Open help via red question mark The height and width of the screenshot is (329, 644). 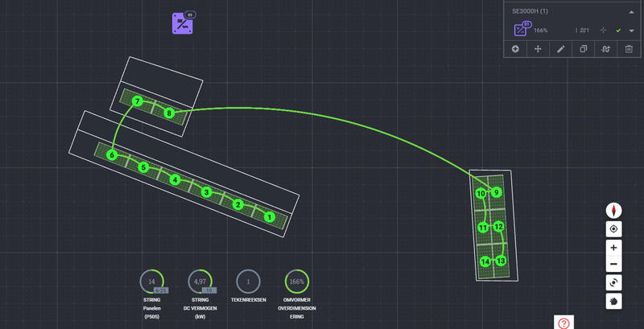[563, 323]
